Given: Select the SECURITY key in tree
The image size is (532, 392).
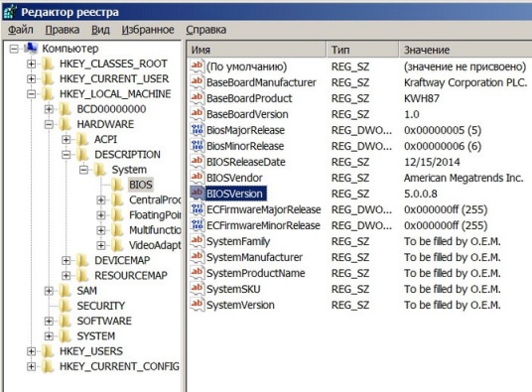Looking at the screenshot, I should 101,306.
